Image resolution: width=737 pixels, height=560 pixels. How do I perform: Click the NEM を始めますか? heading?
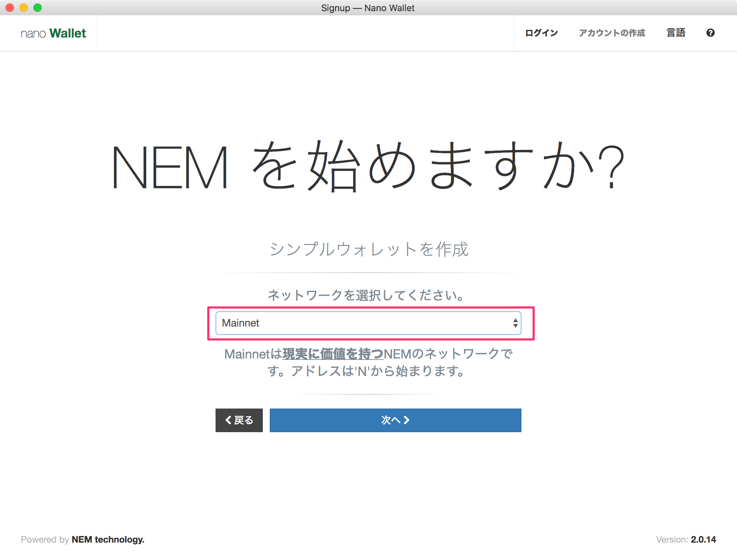click(x=368, y=166)
